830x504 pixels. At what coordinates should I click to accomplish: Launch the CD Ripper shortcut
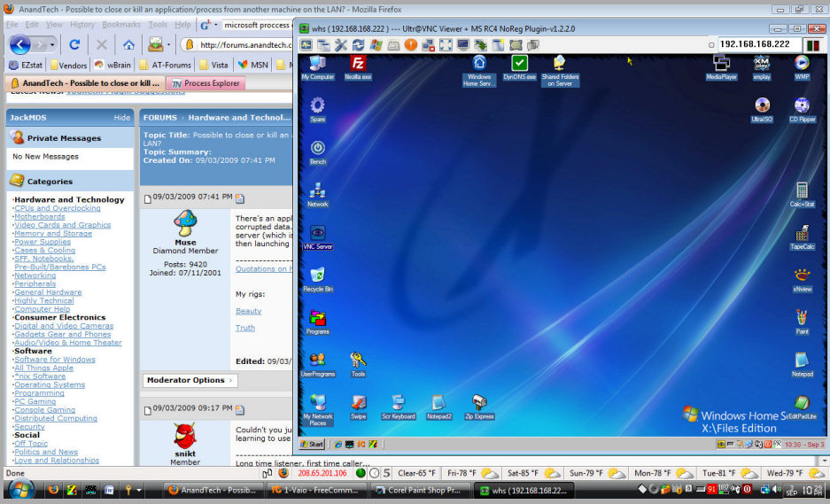tap(802, 110)
